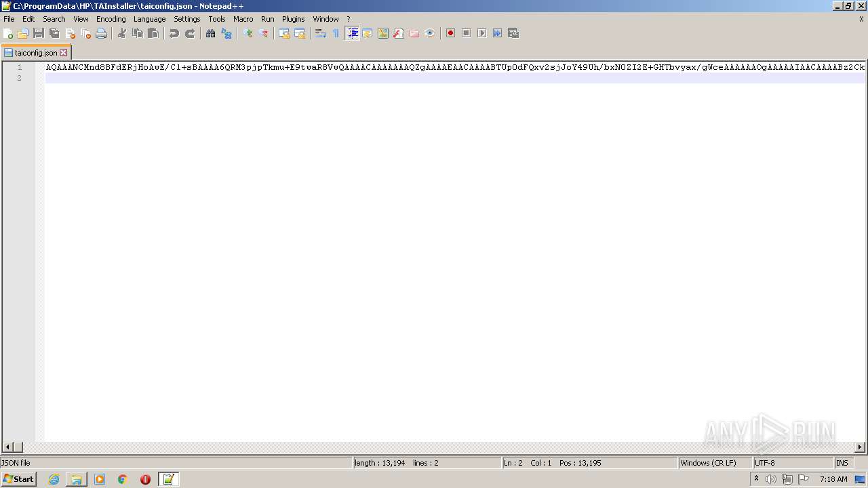Save the current file with toolbar icon
The height and width of the screenshot is (488, 868).
point(39,33)
